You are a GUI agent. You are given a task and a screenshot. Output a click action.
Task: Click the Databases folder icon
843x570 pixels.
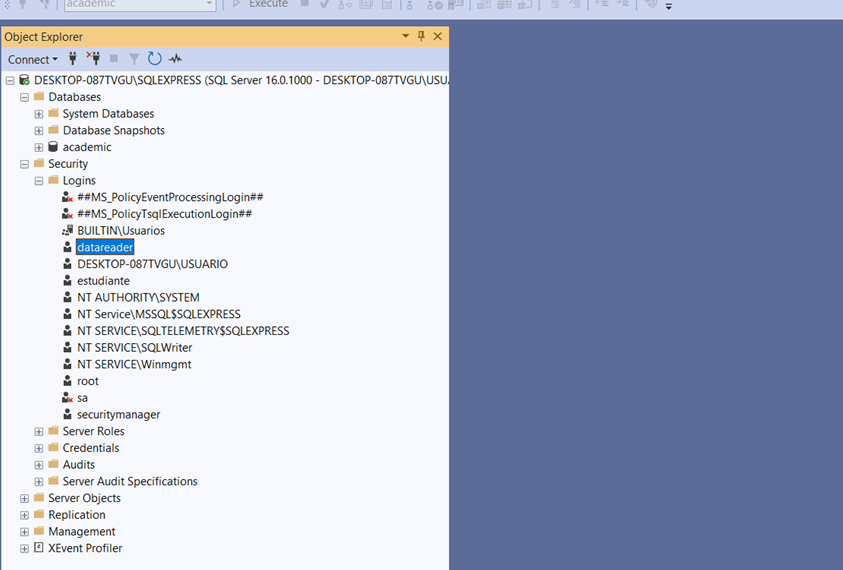[x=39, y=96]
